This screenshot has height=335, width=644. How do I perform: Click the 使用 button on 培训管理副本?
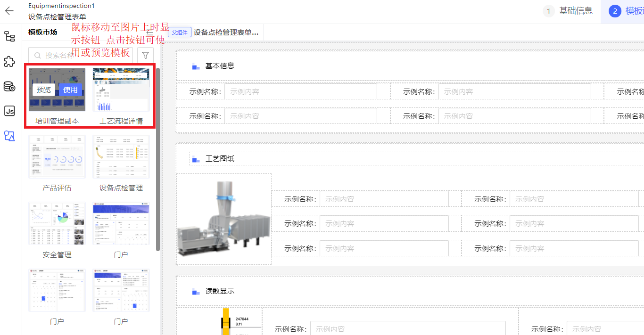tap(70, 90)
